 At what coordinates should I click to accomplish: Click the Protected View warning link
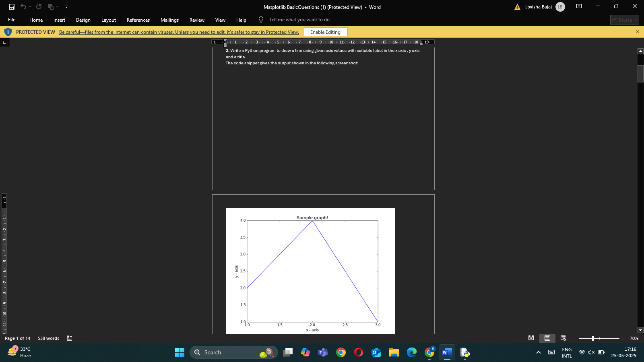(179, 32)
